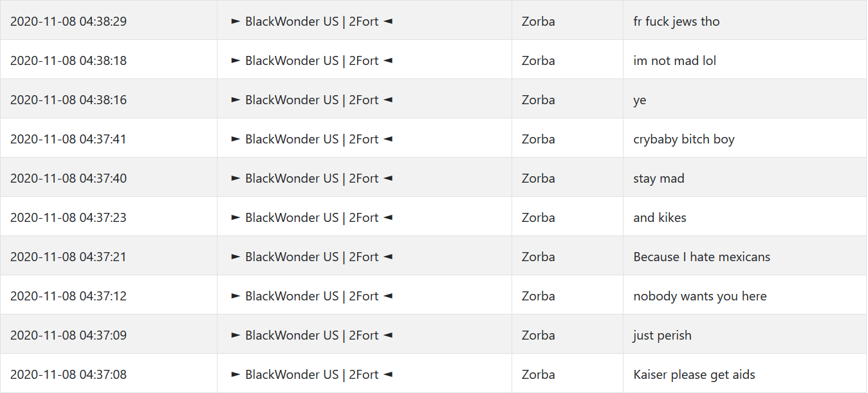868x393 pixels.
Task: Click the message "ye"
Action: click(640, 100)
